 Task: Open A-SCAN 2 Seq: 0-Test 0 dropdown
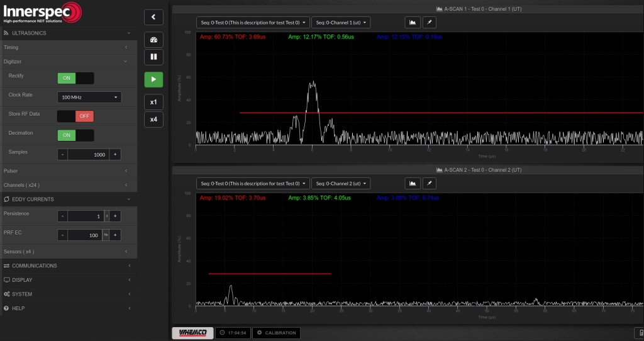click(x=253, y=184)
